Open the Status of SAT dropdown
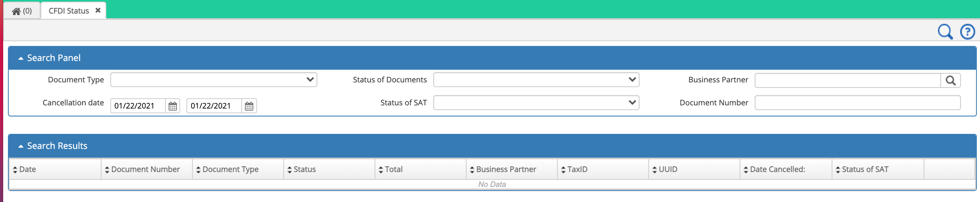 [536, 103]
